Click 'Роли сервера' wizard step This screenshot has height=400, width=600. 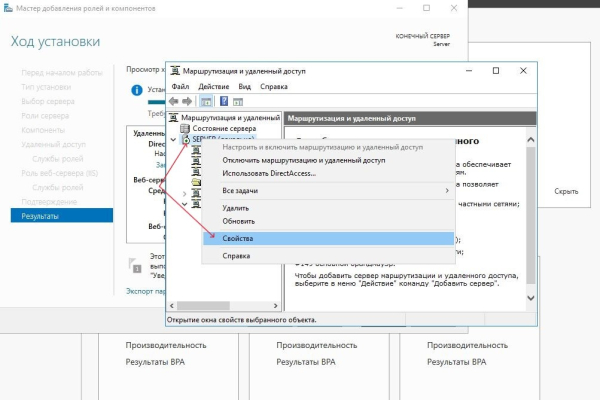click(x=45, y=116)
